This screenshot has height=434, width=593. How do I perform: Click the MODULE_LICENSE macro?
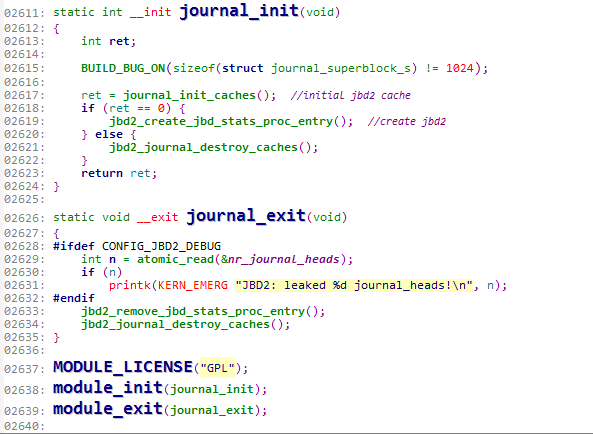coord(123,367)
